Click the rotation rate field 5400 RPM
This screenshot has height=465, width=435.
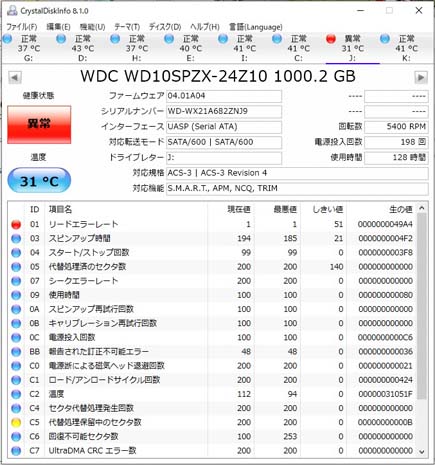396,127
